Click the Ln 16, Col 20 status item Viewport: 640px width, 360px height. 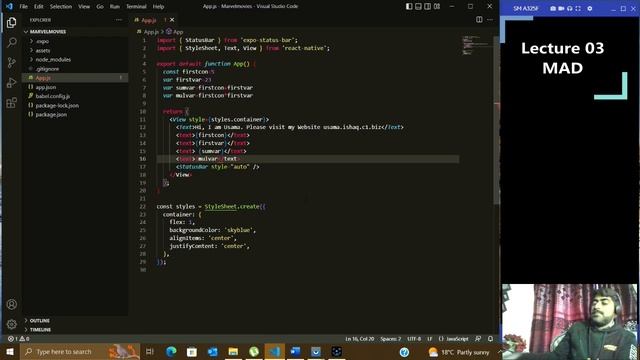359,339
